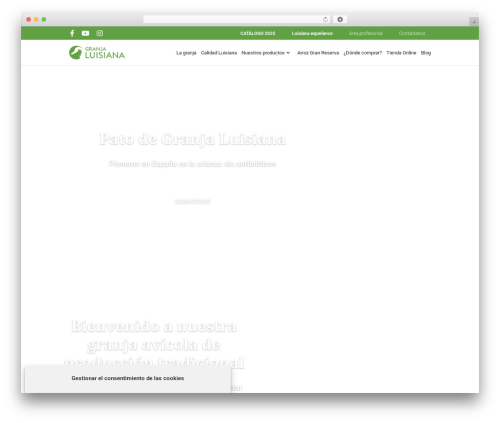Open the Contáctanos link
Image resolution: width=500 pixels, height=423 pixels.
pyautogui.click(x=412, y=33)
